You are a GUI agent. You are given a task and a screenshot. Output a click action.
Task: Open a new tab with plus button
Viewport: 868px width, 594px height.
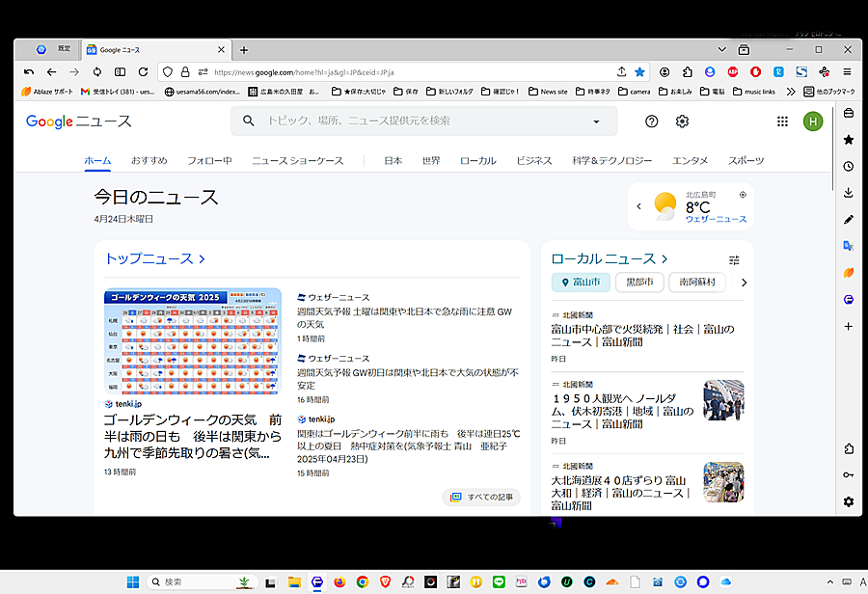pos(244,50)
